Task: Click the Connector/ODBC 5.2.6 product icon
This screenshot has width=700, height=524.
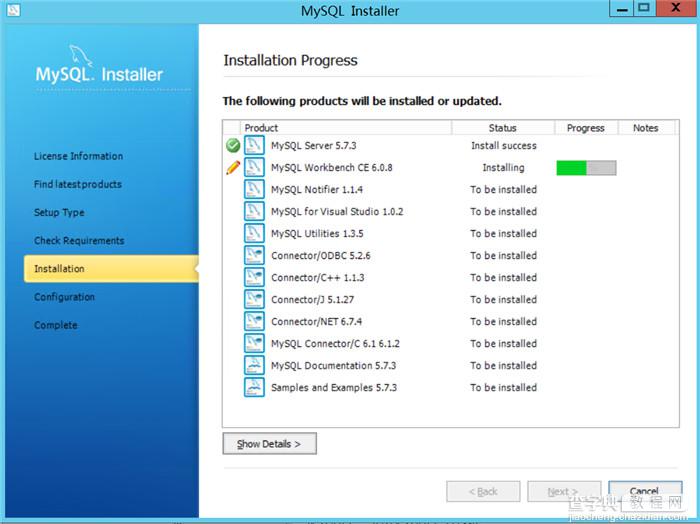Action: pyautogui.click(x=254, y=256)
